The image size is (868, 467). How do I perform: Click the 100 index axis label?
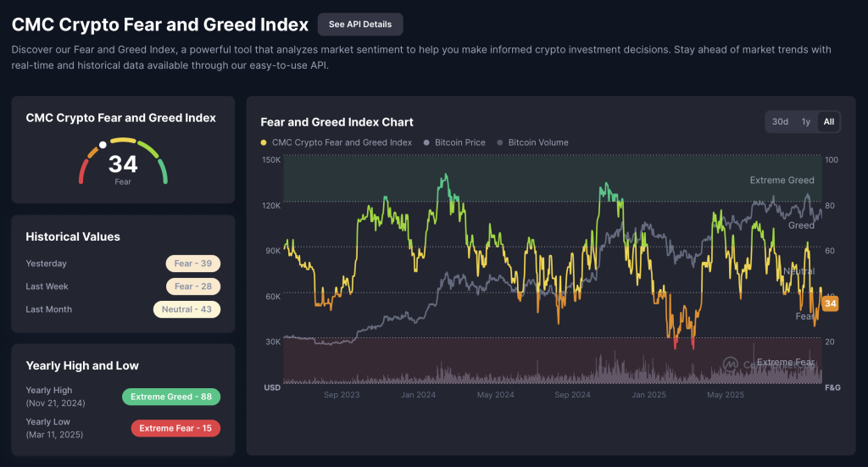(x=832, y=160)
